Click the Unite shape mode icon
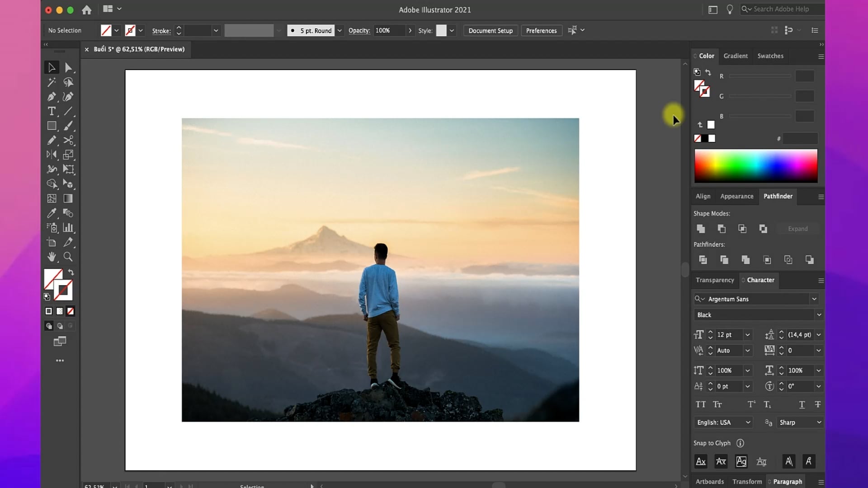The image size is (868, 488). click(x=701, y=229)
